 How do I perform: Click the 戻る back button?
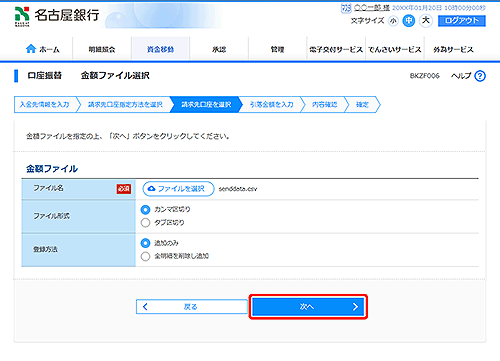[x=192, y=307]
